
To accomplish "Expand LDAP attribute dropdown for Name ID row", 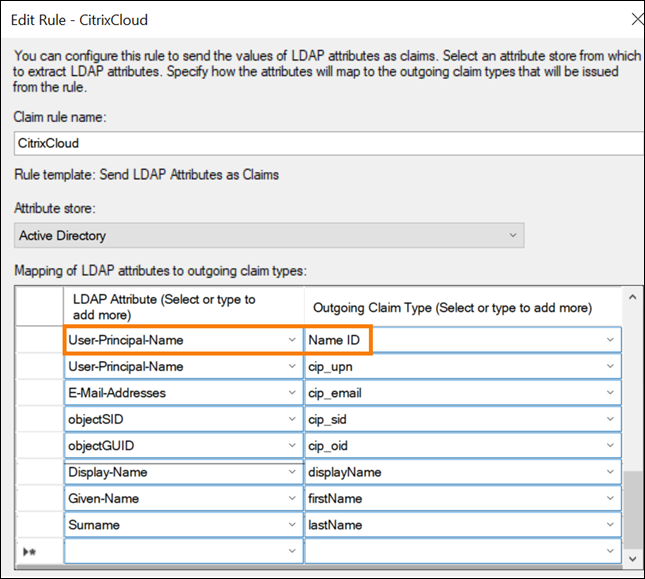I will 292,340.
